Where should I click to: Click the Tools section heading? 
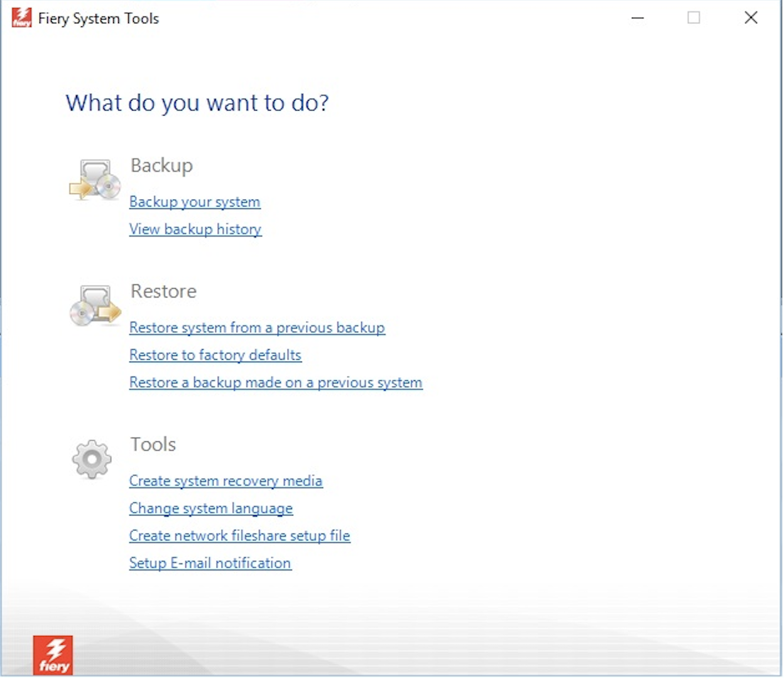pyautogui.click(x=153, y=444)
